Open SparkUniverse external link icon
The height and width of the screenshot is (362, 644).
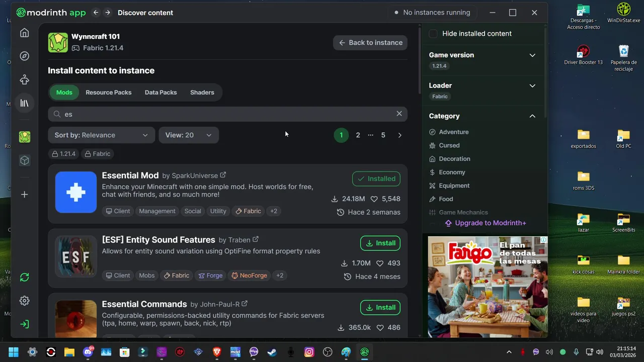point(223,175)
